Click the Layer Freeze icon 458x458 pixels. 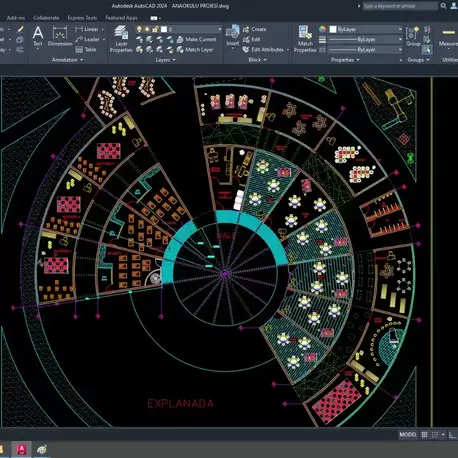160,39
